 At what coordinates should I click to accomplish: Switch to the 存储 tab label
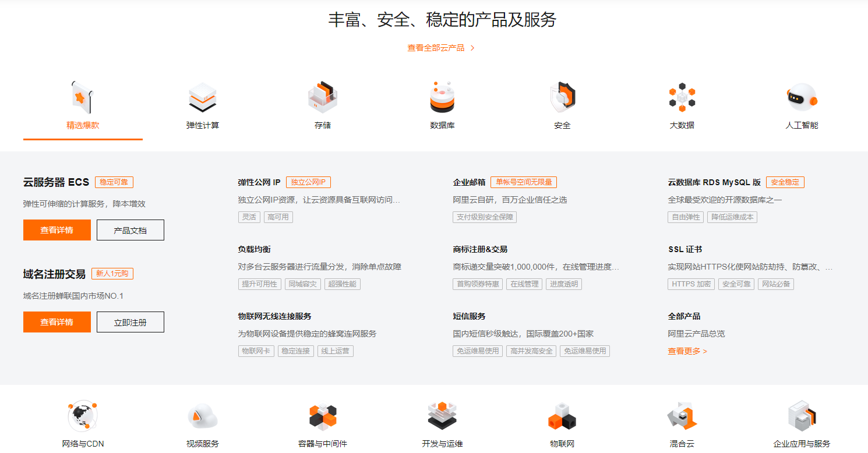point(323,125)
